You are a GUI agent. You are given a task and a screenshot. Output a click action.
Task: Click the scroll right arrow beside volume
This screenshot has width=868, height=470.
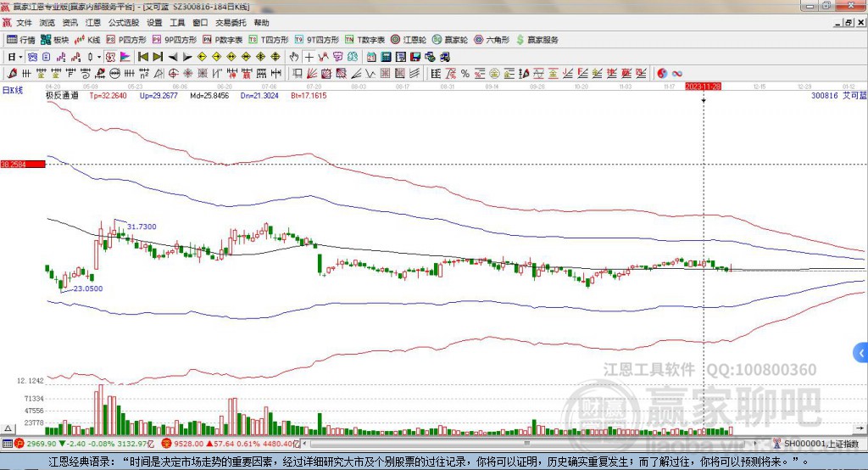point(860,428)
